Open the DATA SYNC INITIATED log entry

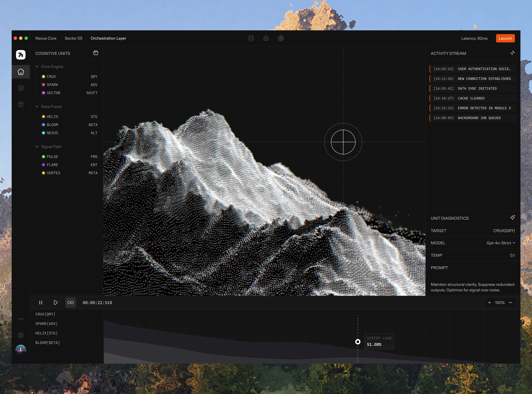473,88
